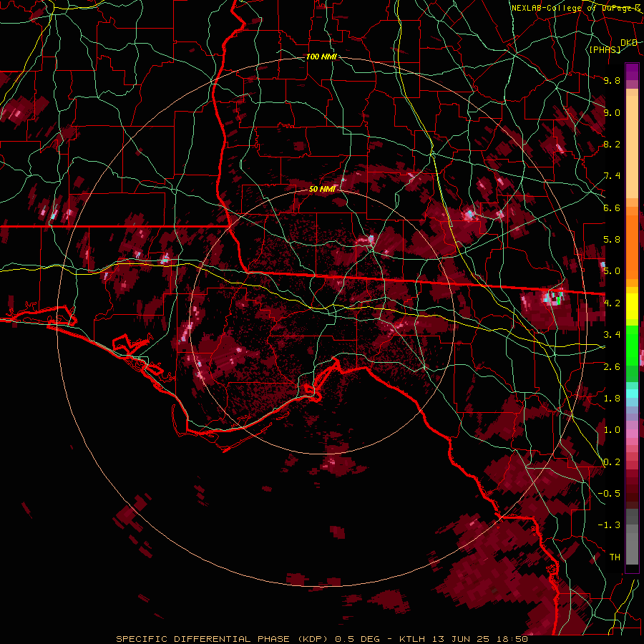The width and height of the screenshot is (644, 644).
Task: Click the 4.2 legend value
Action: pyautogui.click(x=612, y=303)
